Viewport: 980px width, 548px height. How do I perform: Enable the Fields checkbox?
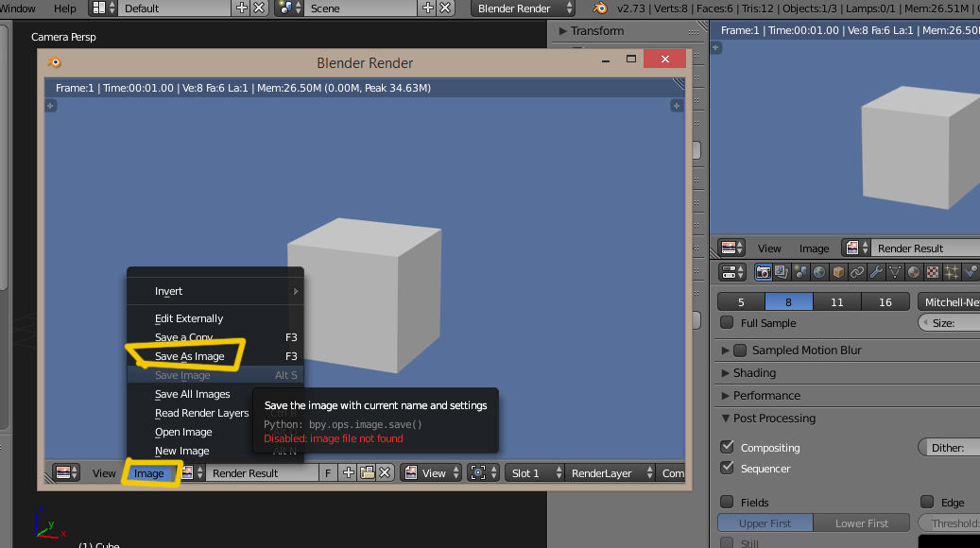click(726, 502)
